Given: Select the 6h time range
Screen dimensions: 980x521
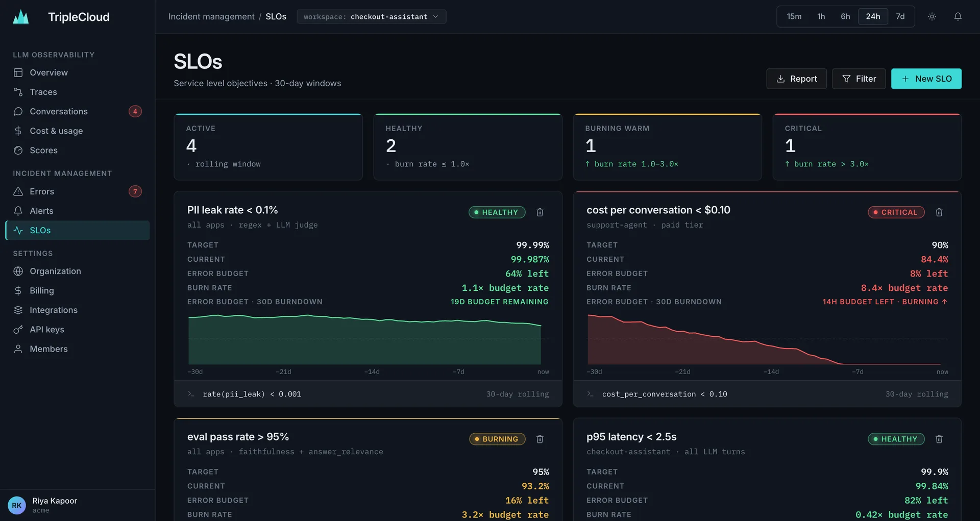Looking at the screenshot, I should 846,17.
